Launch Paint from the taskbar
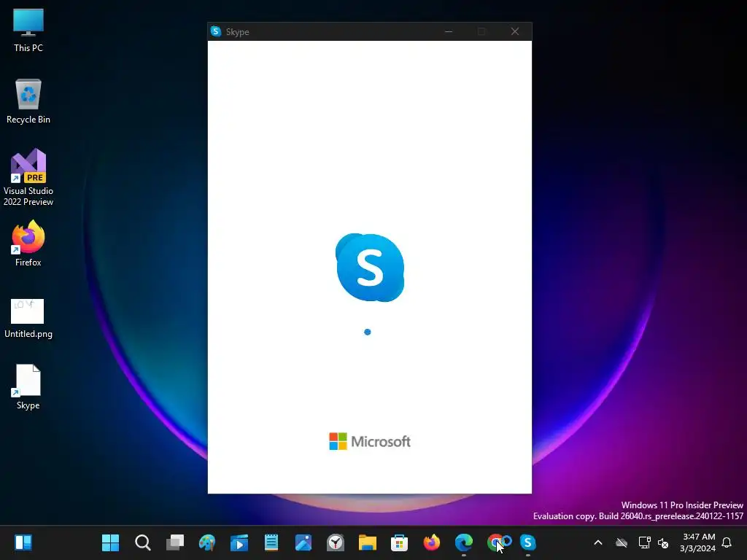 (206, 542)
